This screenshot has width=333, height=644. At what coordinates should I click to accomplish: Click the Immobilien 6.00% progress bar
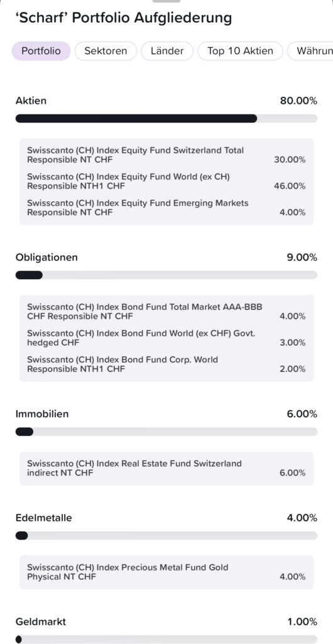(x=166, y=431)
